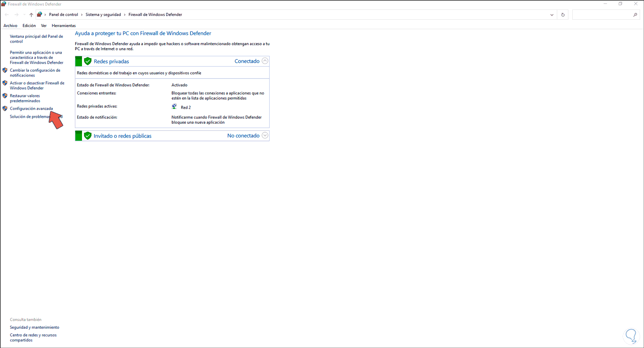
Task: Click the 'Conectado' status text
Action: (247, 61)
